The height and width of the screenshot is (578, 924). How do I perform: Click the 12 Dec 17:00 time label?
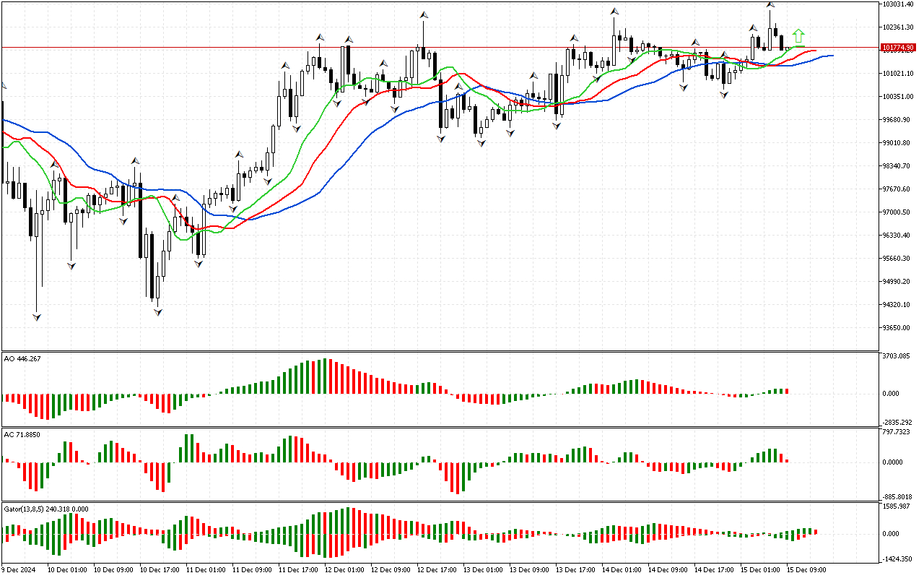436,570
